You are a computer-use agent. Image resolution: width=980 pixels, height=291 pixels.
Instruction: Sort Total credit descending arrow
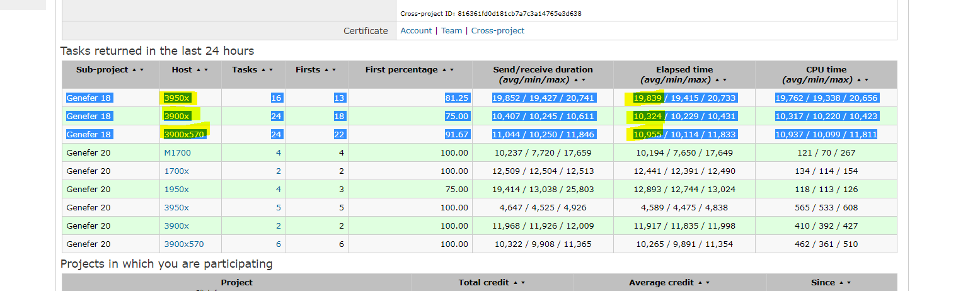(x=522, y=283)
